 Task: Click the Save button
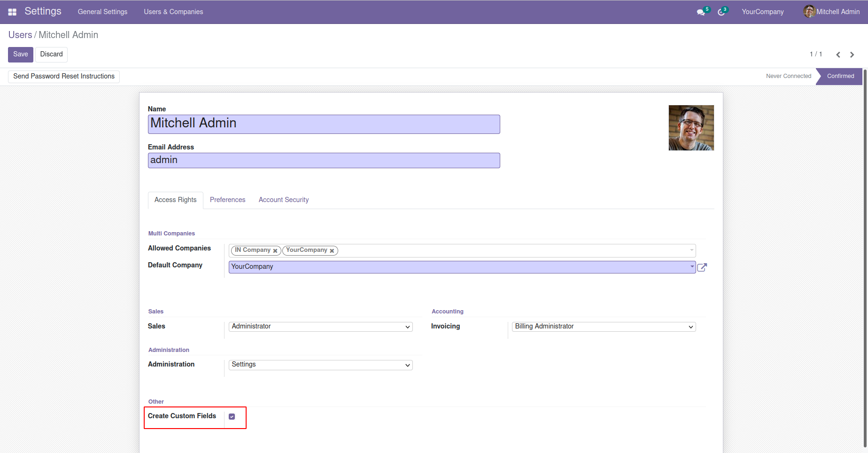click(21, 55)
